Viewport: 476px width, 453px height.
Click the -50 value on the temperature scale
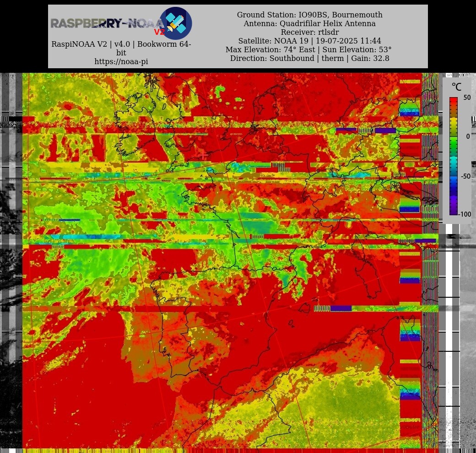coord(465,176)
